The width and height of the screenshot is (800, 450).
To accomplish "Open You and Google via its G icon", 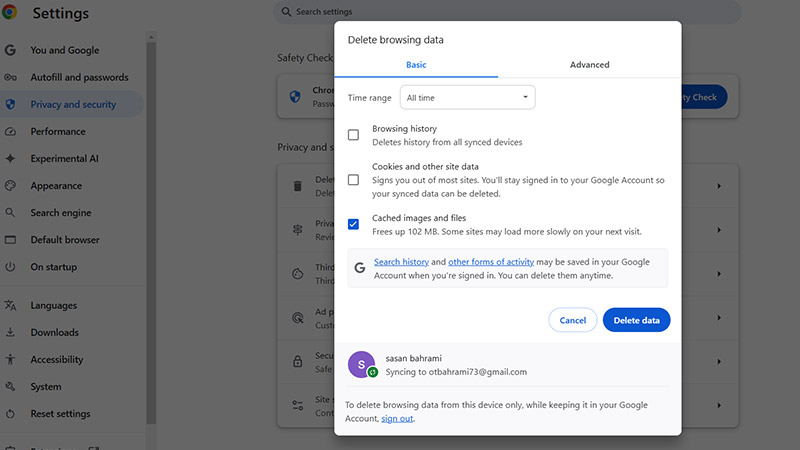I will 10,50.
